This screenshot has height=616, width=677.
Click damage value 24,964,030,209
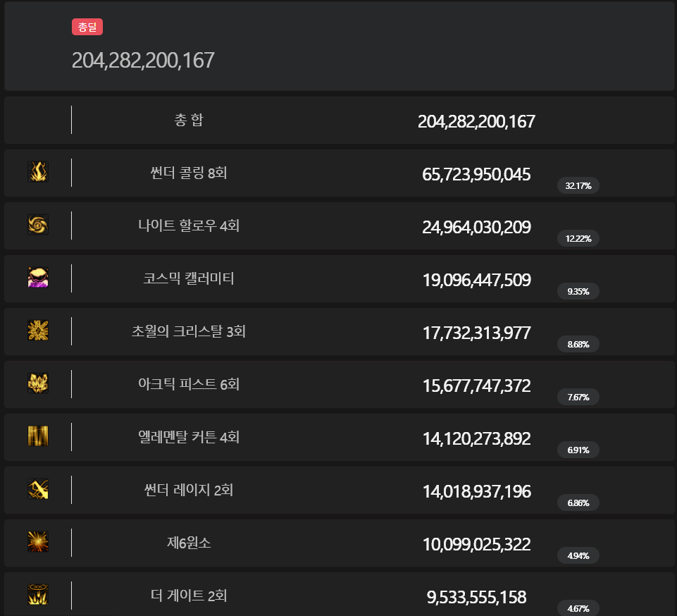pos(476,227)
